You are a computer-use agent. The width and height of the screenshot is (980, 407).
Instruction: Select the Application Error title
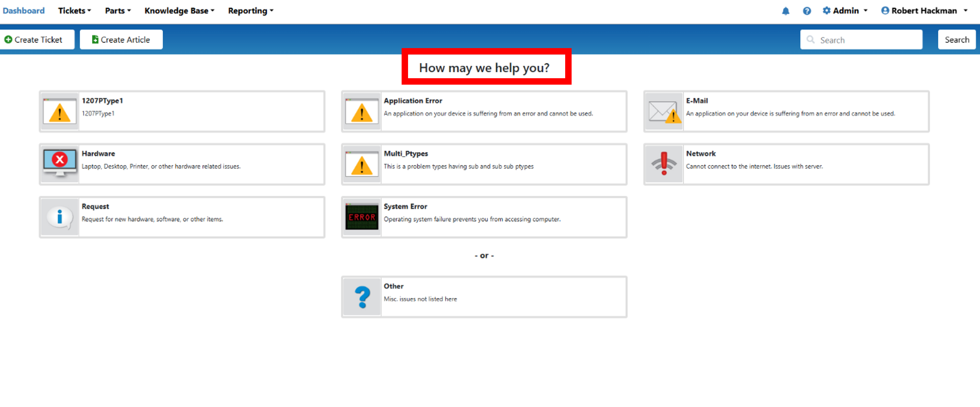(413, 101)
